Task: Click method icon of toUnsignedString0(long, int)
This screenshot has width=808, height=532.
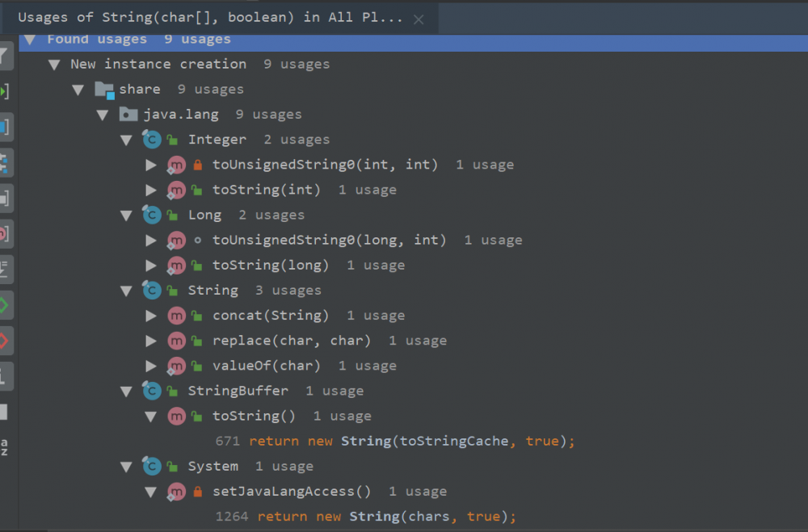Action: click(x=176, y=240)
